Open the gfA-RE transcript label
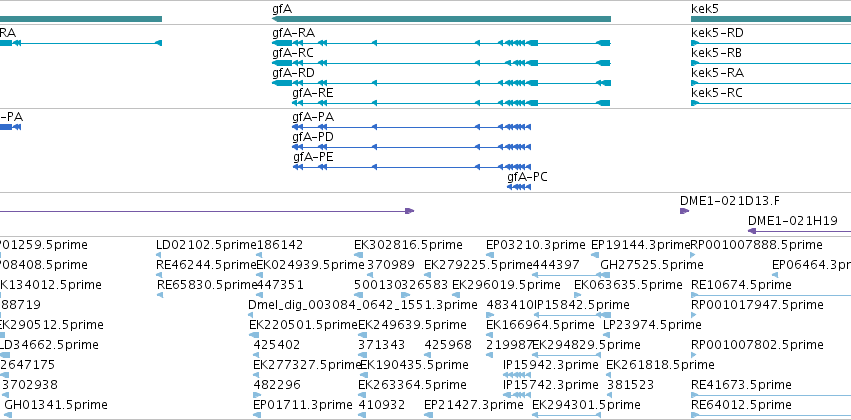851x420 pixels. click(x=313, y=93)
